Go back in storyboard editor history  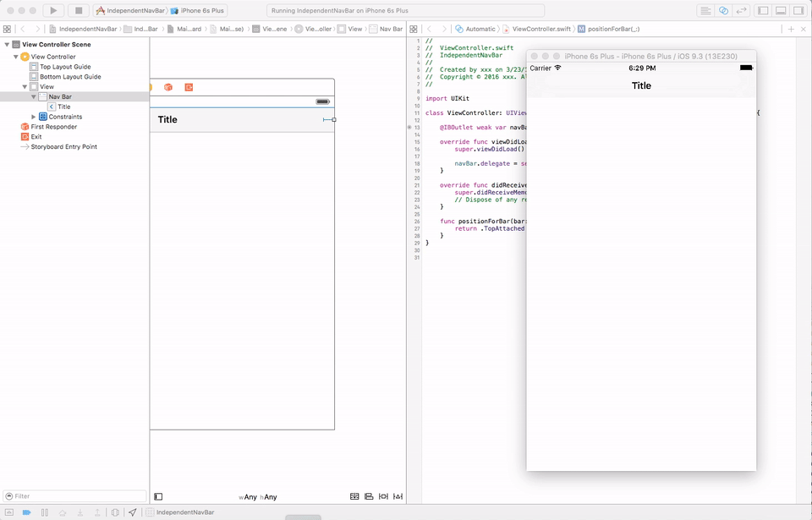23,29
